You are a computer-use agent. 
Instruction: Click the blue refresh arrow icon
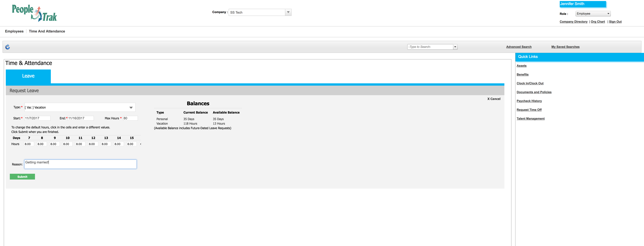(8, 47)
